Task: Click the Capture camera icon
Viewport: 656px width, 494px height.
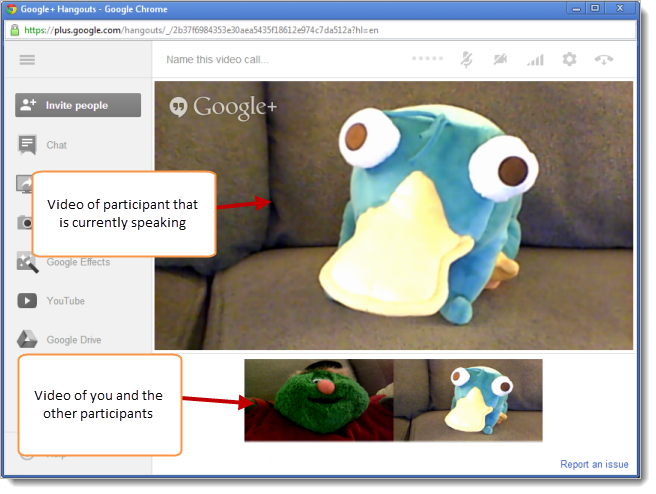Action: pyautogui.click(x=24, y=222)
